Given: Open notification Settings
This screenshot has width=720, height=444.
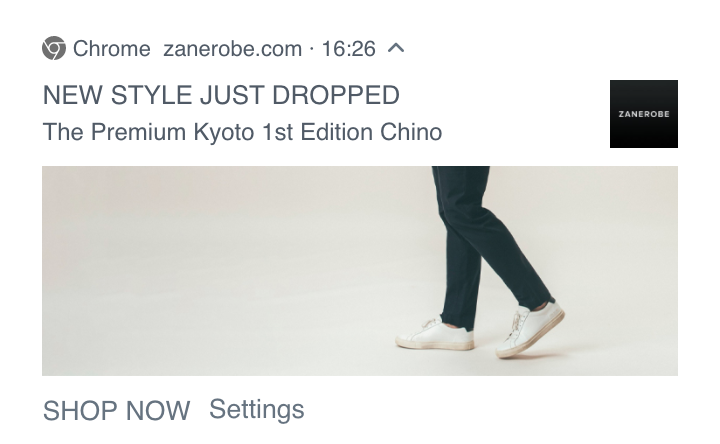Looking at the screenshot, I should (x=257, y=409).
